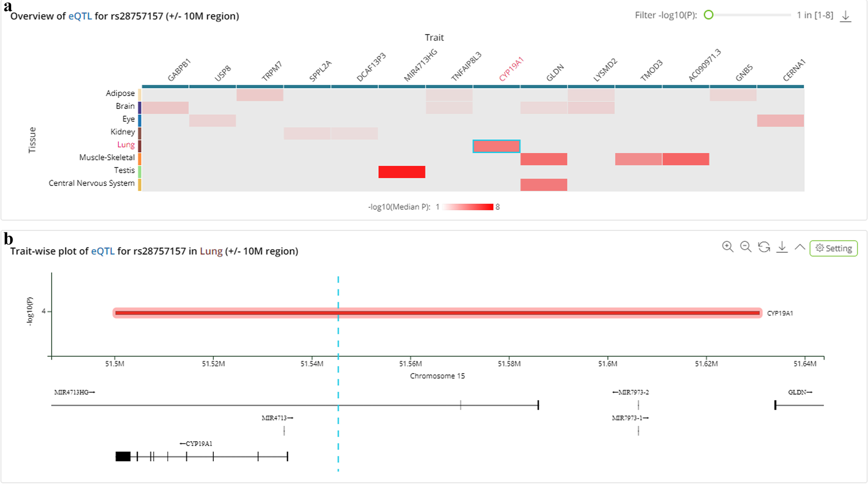The height and width of the screenshot is (484, 868).
Task: Click the MIR4713 gene track label
Action: [277, 418]
